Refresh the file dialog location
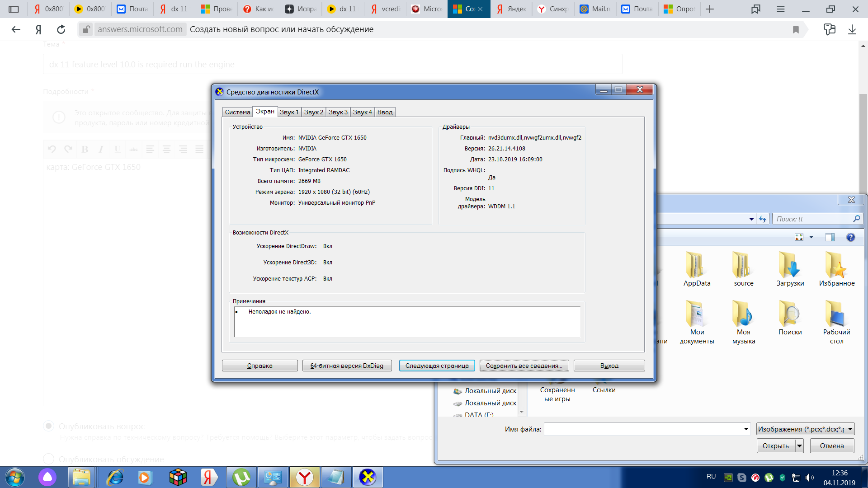This screenshot has width=868, height=488. pyautogui.click(x=763, y=219)
